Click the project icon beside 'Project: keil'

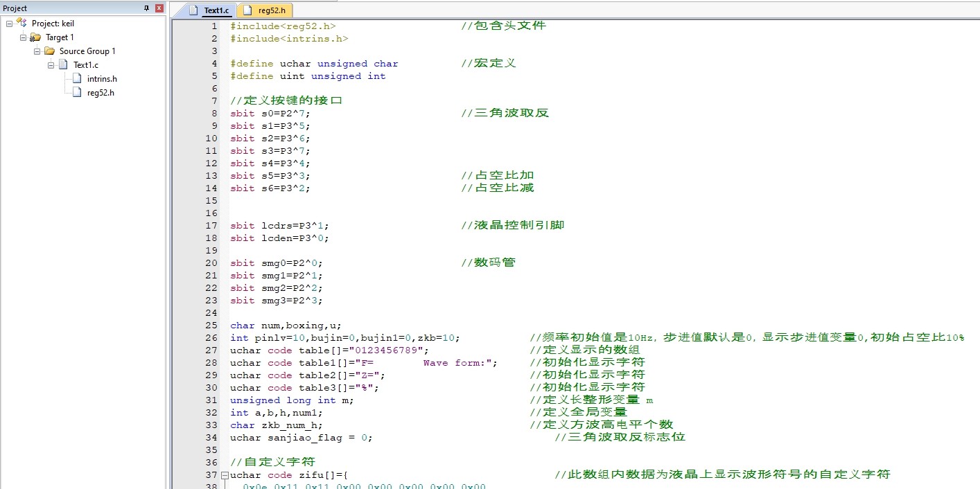(21, 23)
